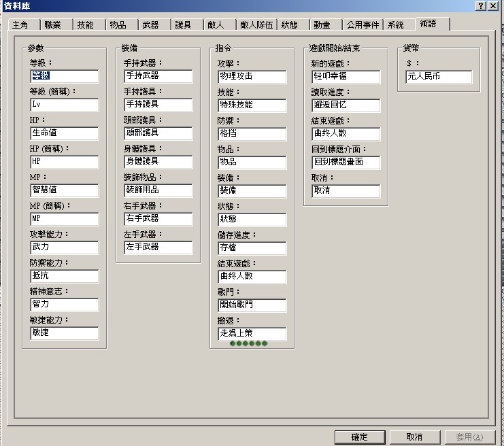Click the 頭部護具 input field
Image resolution: width=504 pixels, height=446 pixels.
click(x=158, y=133)
